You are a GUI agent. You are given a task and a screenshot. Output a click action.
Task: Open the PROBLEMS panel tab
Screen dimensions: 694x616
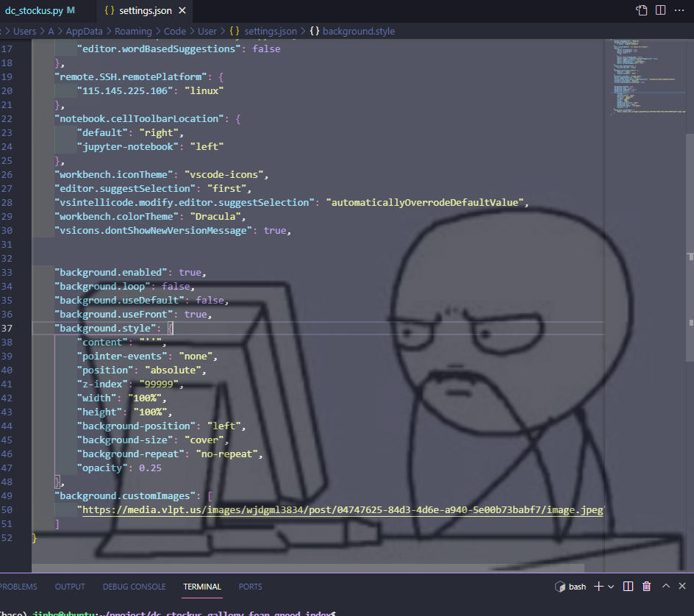18,587
